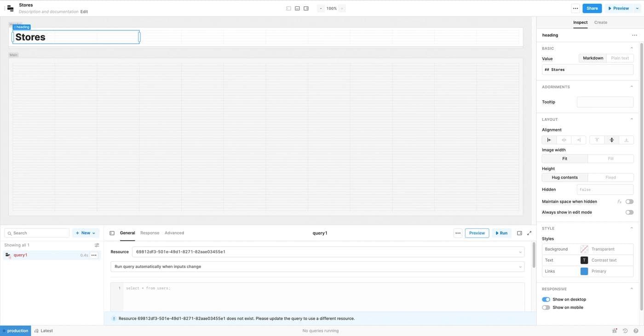Screen dimensions: 644x336
Task: Click the Retool logo icon
Action: coord(10,8)
